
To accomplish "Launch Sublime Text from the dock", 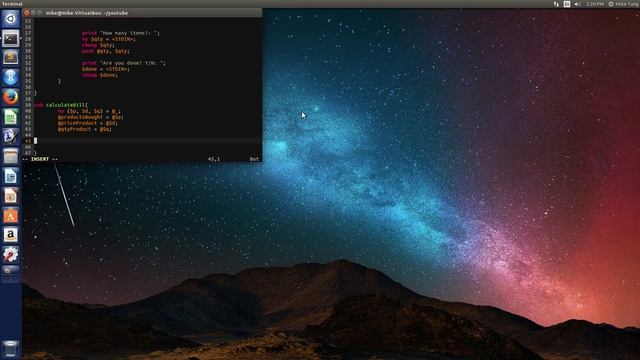I will [11, 58].
